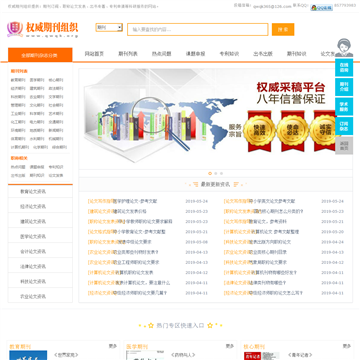The height and width of the screenshot is (360, 360).
Task: Open 经济期刊 in sidebar journal list
Action: (x=18, y=88)
